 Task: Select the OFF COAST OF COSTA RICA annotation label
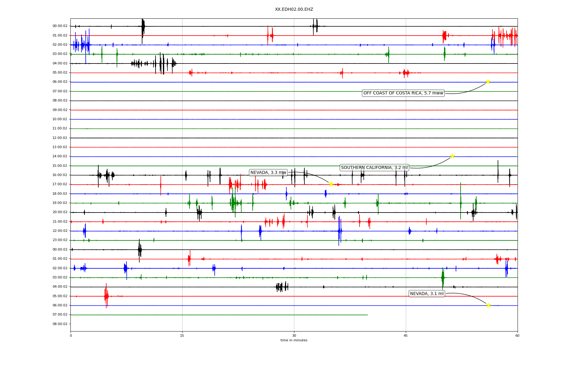pyautogui.click(x=403, y=93)
